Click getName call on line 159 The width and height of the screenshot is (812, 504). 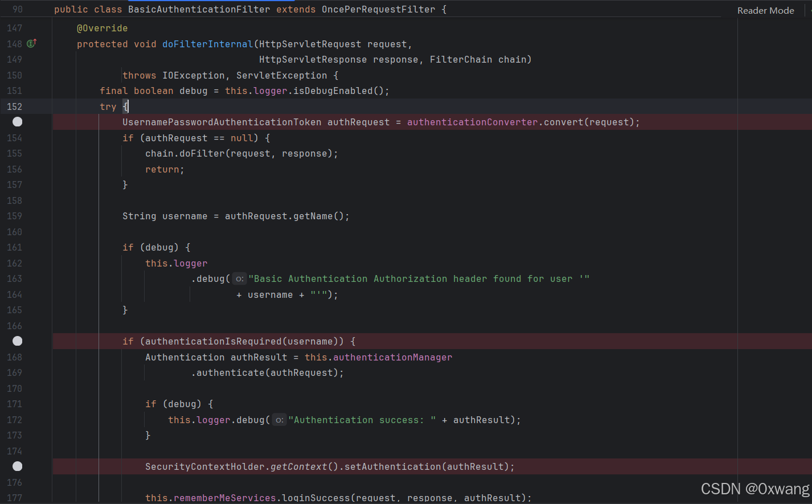(x=313, y=216)
